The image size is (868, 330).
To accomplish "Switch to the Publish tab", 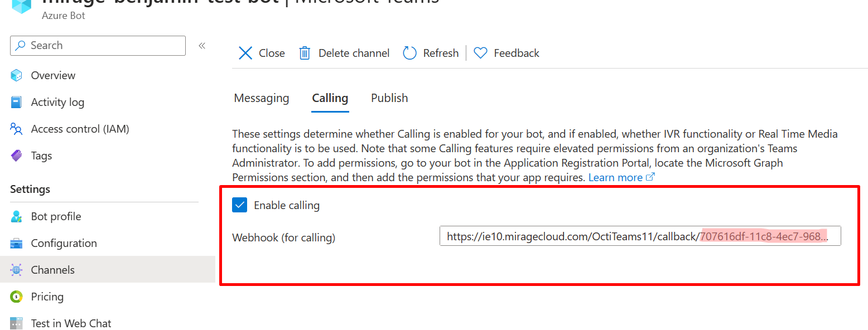I will 389,98.
